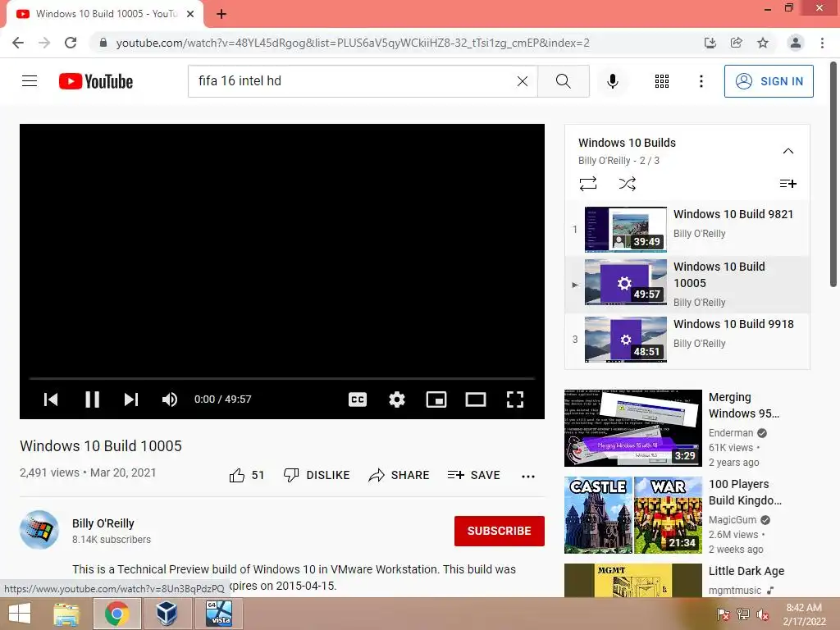This screenshot has height=630, width=840.
Task: Share this page icon in address bar
Action: pyautogui.click(x=736, y=43)
